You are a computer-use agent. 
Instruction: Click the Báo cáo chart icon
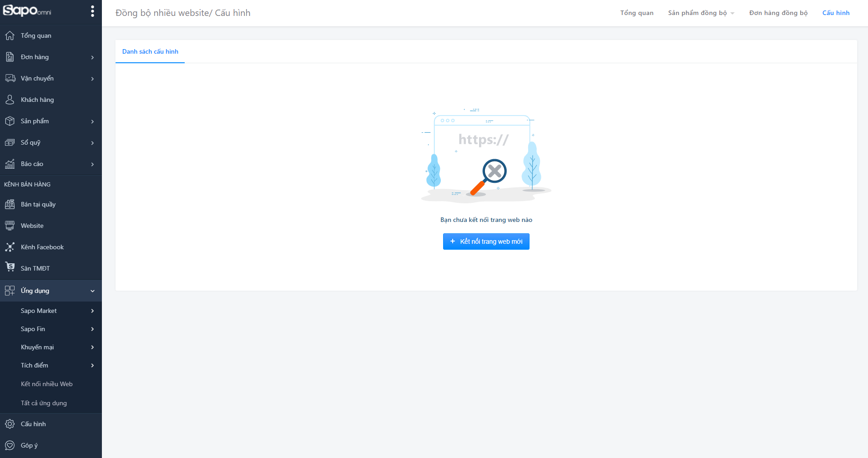coord(10,164)
